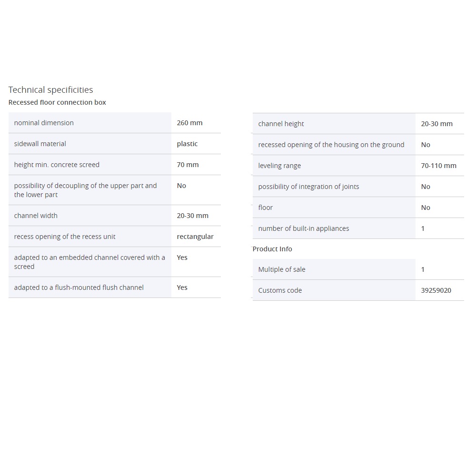Viewport: 476px width, 476px height.
Task: Click the rectangular value cell
Action: click(x=195, y=237)
